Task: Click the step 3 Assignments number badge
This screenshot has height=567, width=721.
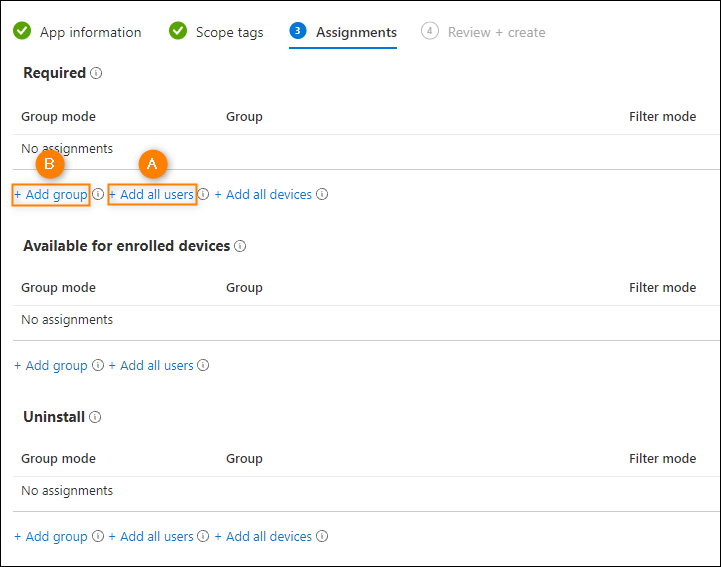Action: [298, 31]
